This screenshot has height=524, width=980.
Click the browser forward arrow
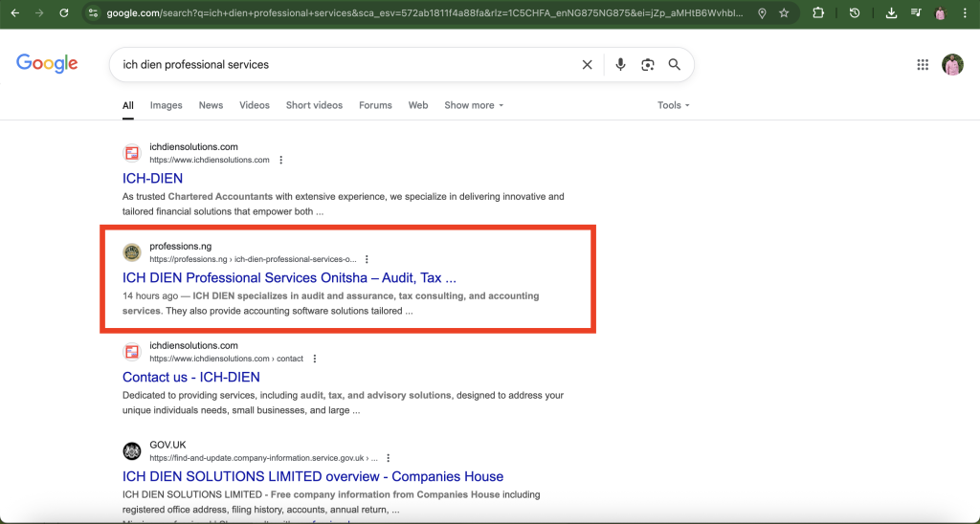point(39,12)
